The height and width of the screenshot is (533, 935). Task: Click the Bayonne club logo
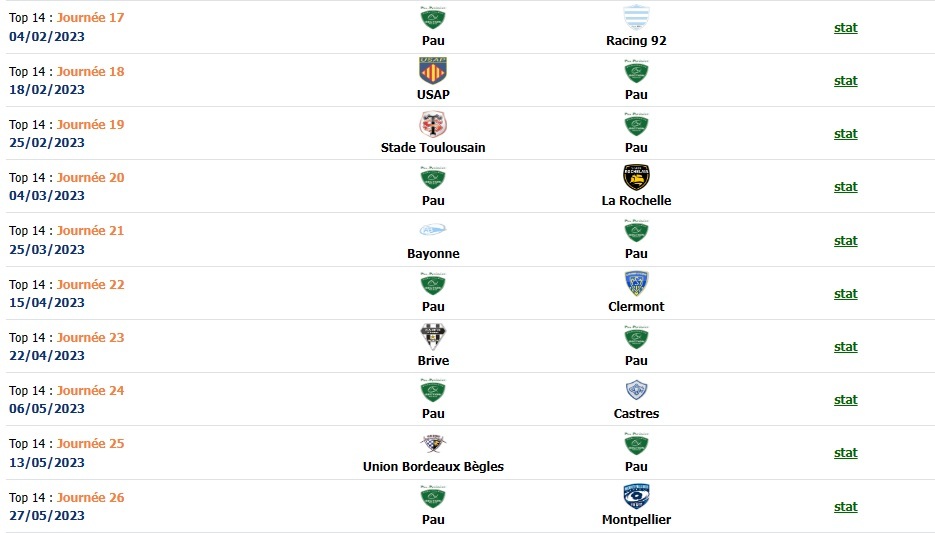433,230
